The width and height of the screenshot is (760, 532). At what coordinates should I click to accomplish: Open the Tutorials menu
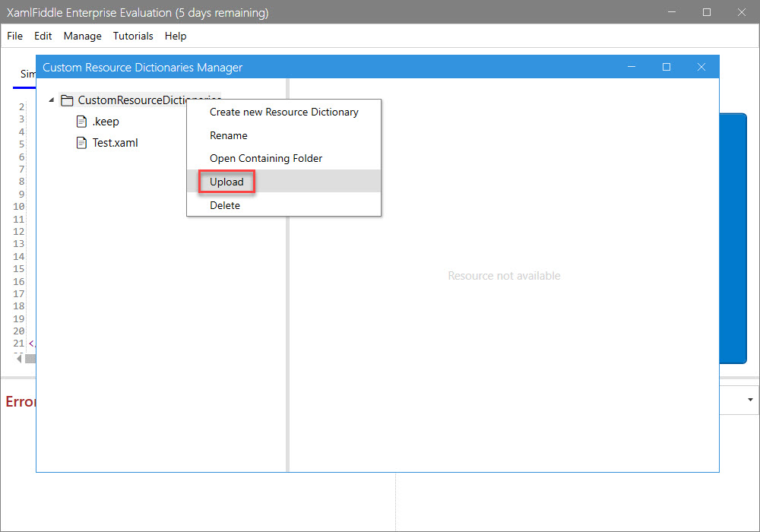click(x=133, y=36)
